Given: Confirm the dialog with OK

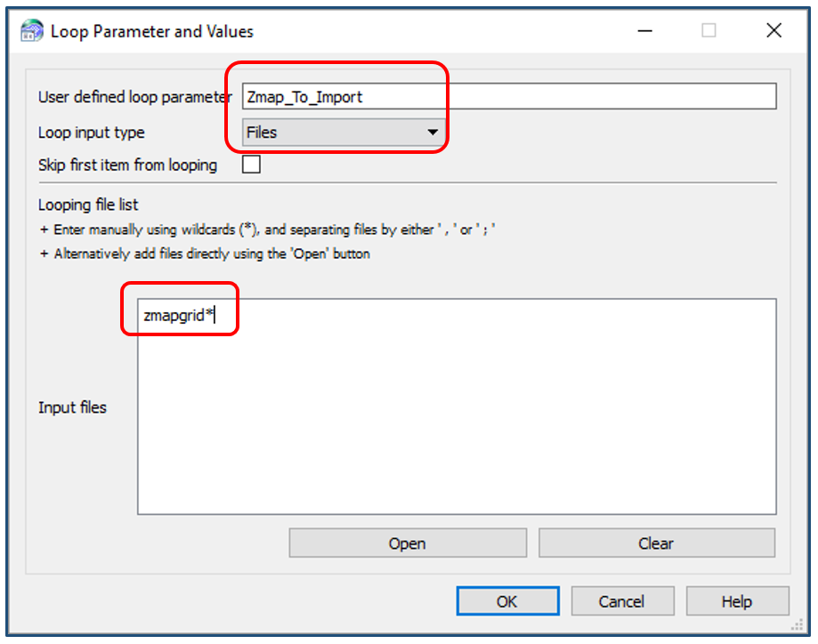Looking at the screenshot, I should coord(507,601).
